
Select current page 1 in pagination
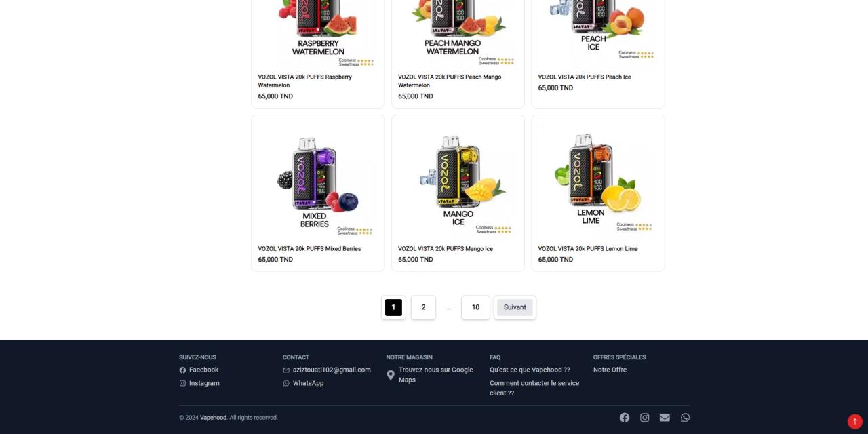(393, 307)
